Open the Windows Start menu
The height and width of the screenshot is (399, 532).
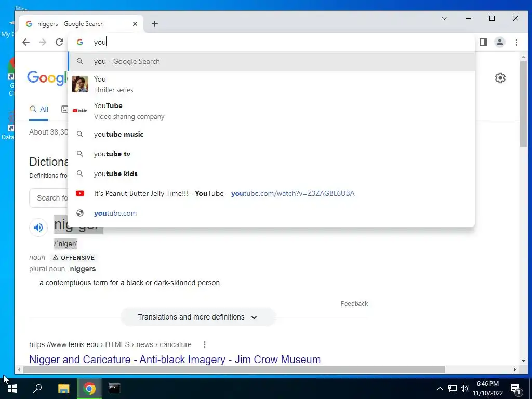[12, 389]
